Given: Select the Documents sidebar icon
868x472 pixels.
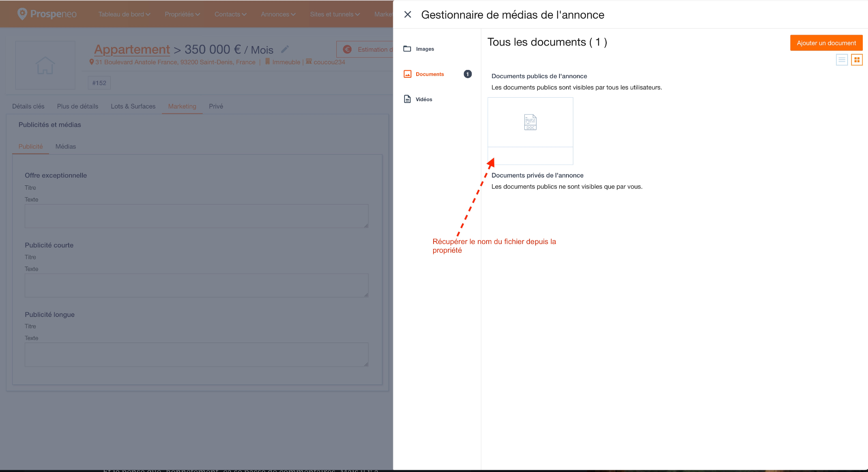Looking at the screenshot, I should point(408,74).
